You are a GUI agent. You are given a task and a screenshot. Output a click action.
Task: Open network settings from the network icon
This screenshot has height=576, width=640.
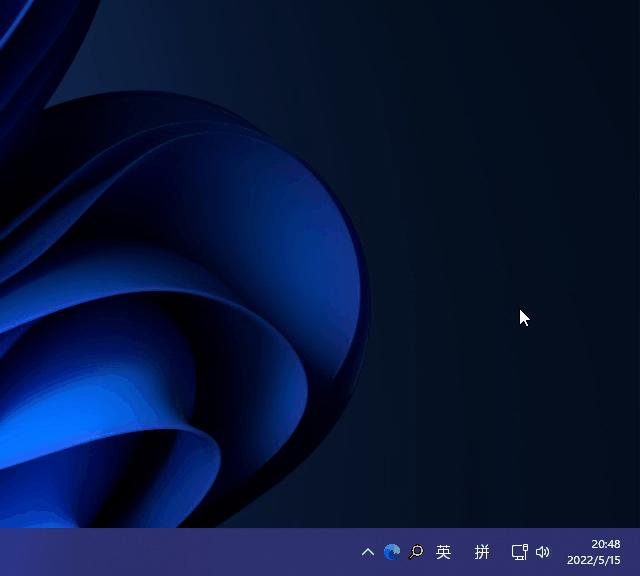[x=519, y=552]
